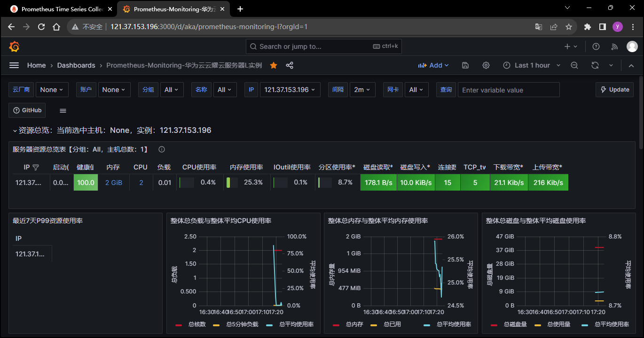
Task: Open the Grafana logo home icon
Action: pos(14,46)
